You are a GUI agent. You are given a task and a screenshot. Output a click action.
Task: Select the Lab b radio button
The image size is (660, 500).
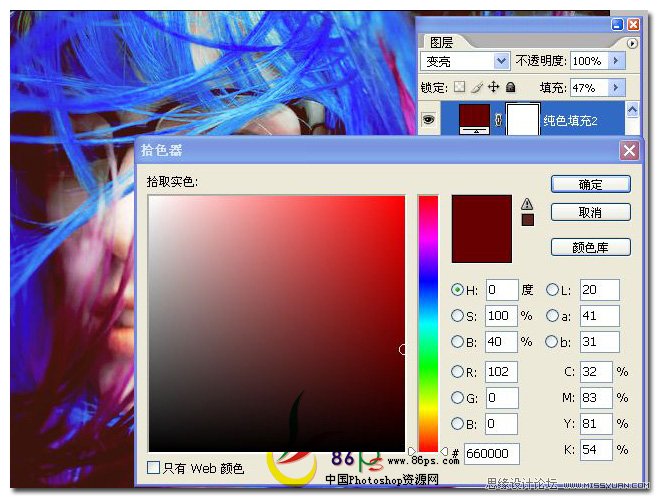pyautogui.click(x=552, y=341)
